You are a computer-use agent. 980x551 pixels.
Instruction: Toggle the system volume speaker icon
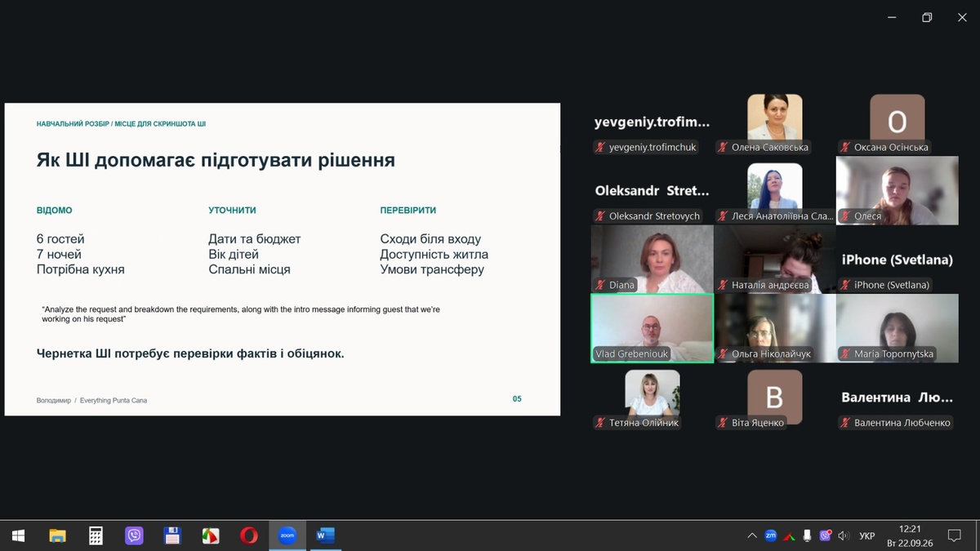[845, 535]
